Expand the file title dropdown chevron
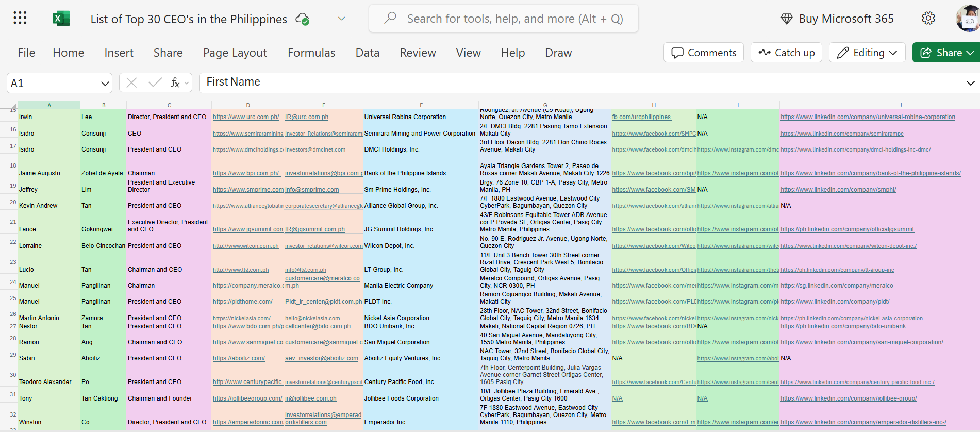Viewport: 980px width, 432px height. (x=341, y=19)
